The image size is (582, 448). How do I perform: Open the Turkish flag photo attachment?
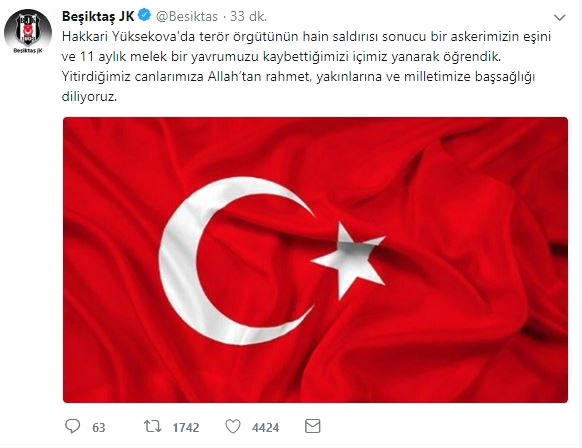(315, 260)
